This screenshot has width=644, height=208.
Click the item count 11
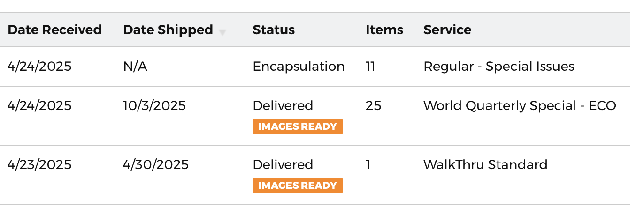(x=370, y=67)
